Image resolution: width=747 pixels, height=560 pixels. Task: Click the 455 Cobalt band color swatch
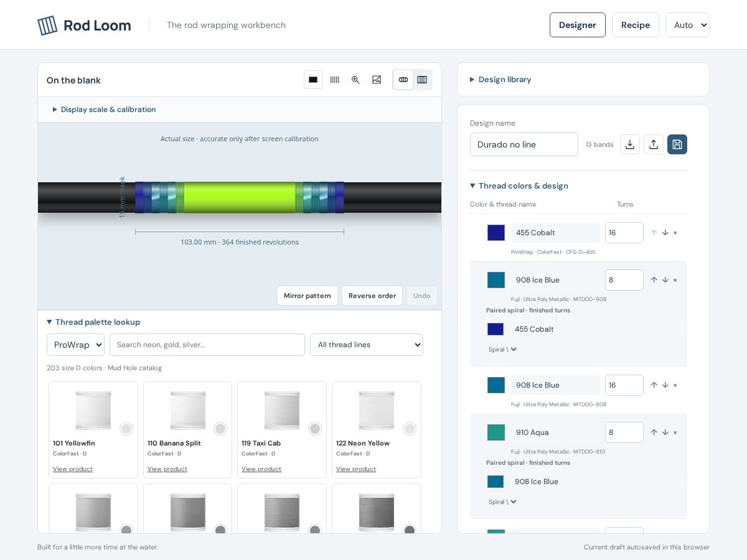pos(496,233)
